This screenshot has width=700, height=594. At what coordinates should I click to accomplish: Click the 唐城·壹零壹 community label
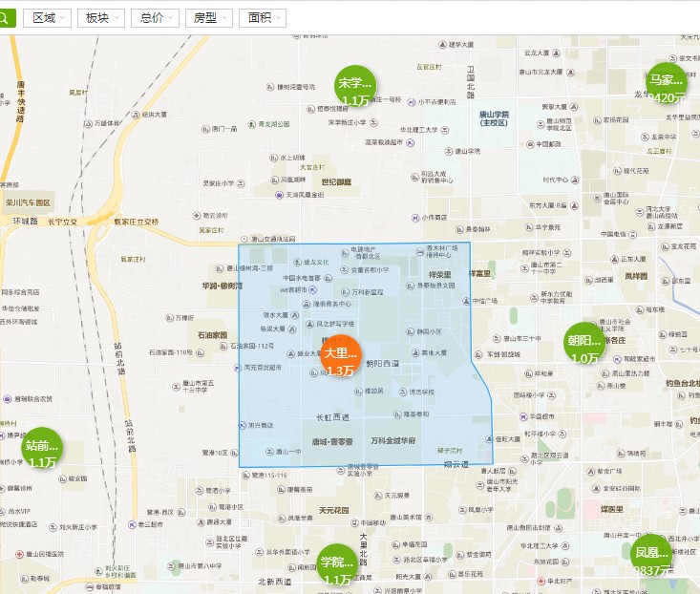point(331,441)
